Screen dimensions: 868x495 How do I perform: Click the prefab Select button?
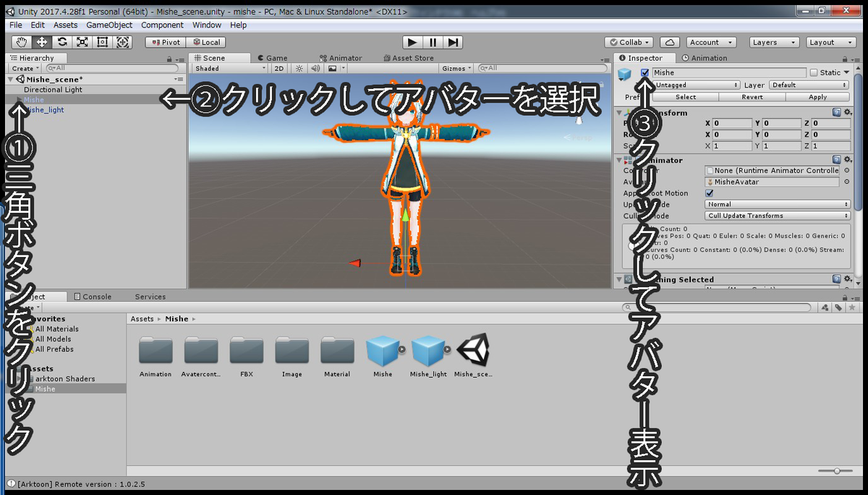point(685,96)
